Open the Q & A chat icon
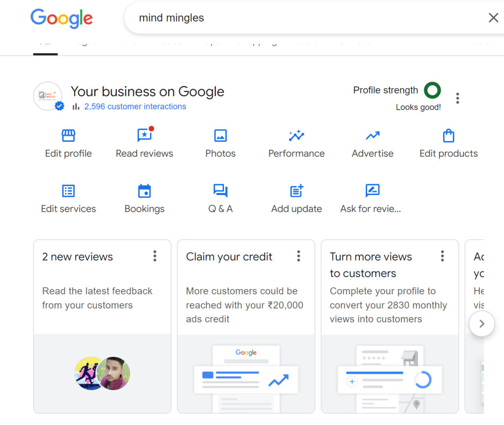This screenshot has width=504, height=425. (220, 191)
